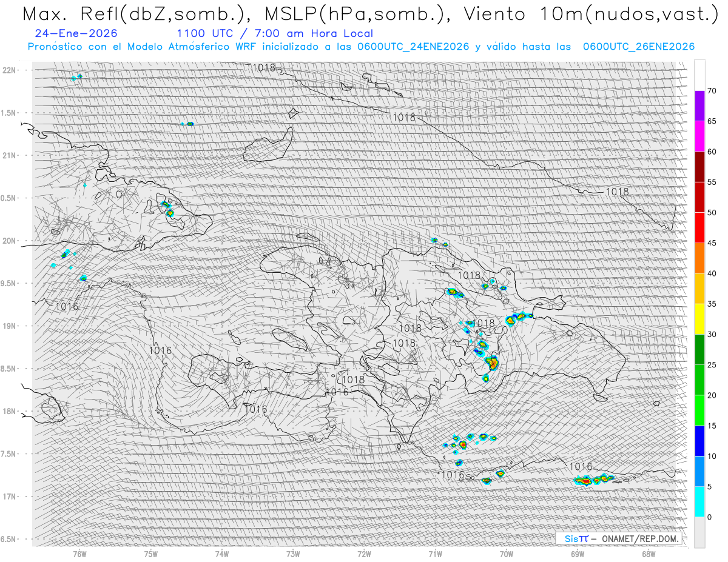The width and height of the screenshot is (728, 562).
Task: Click the '19N' latitude label
Action: click(10, 326)
